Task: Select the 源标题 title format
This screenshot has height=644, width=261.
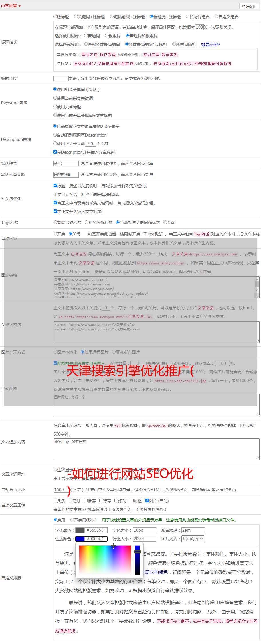Action: [55, 17]
